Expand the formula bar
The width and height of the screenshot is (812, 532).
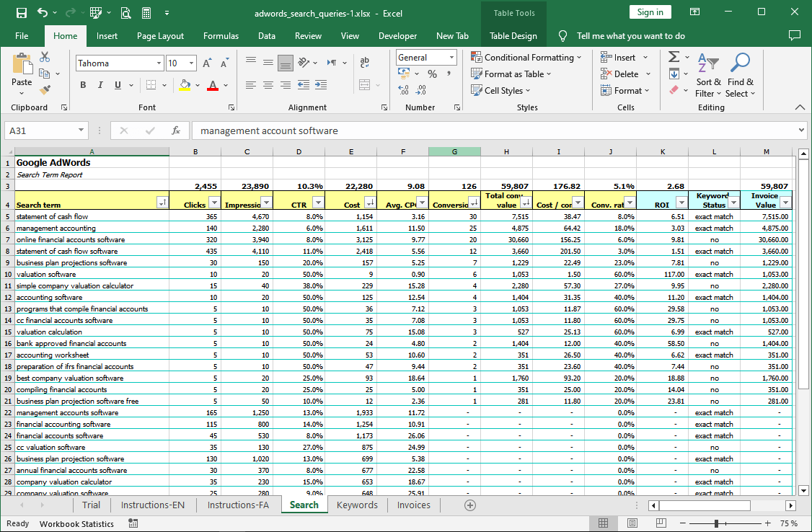click(801, 130)
